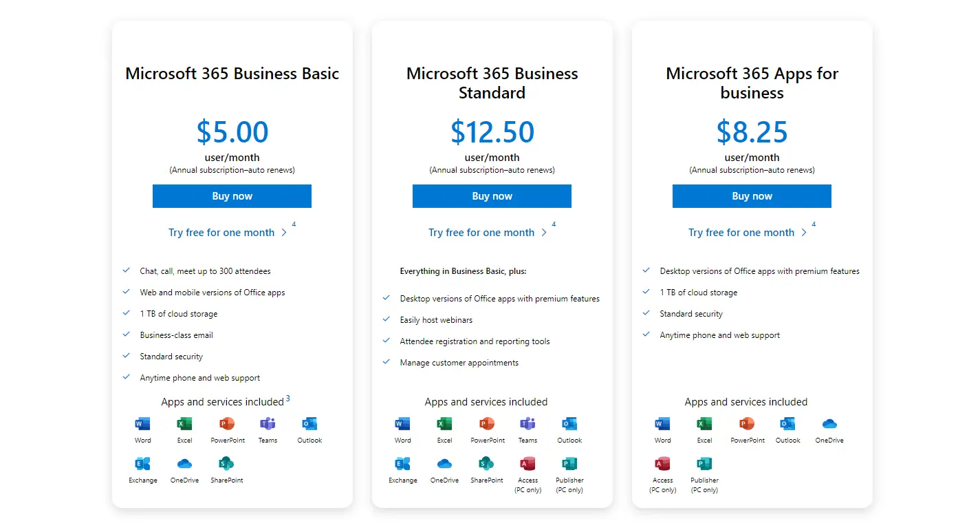Select the Exchange icon in Business Basic card
Viewport: 980px width, 530px height.
pos(143,463)
